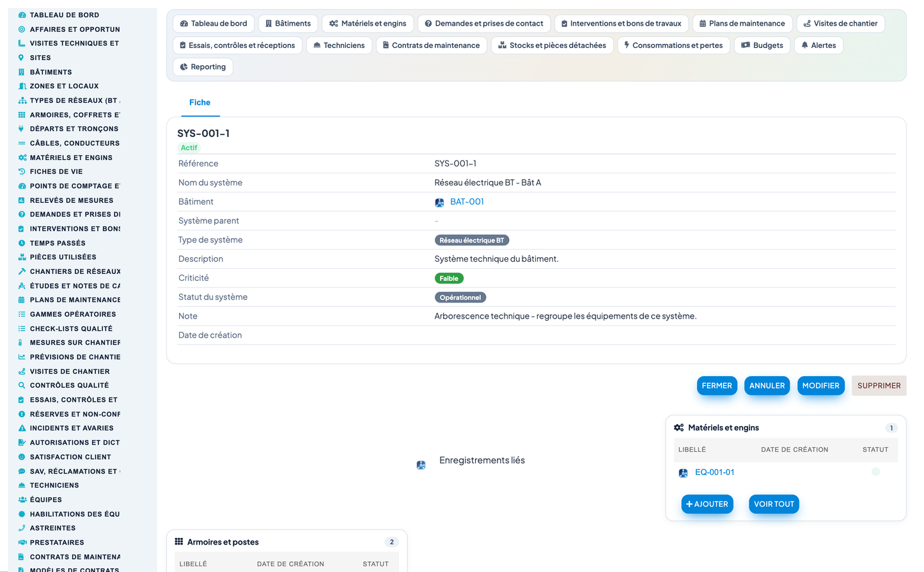The image size is (924, 572).
Task: Click the Astreintes phone icon
Action: coord(22,528)
